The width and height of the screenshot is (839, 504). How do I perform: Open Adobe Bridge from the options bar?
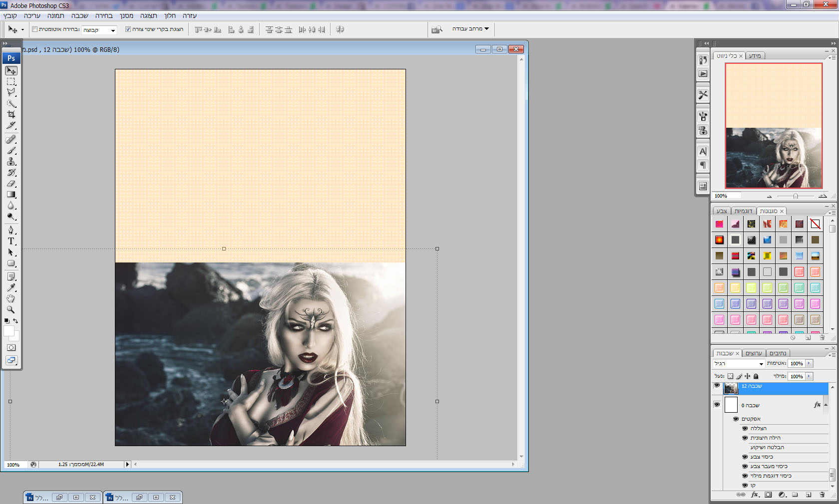pos(437,29)
